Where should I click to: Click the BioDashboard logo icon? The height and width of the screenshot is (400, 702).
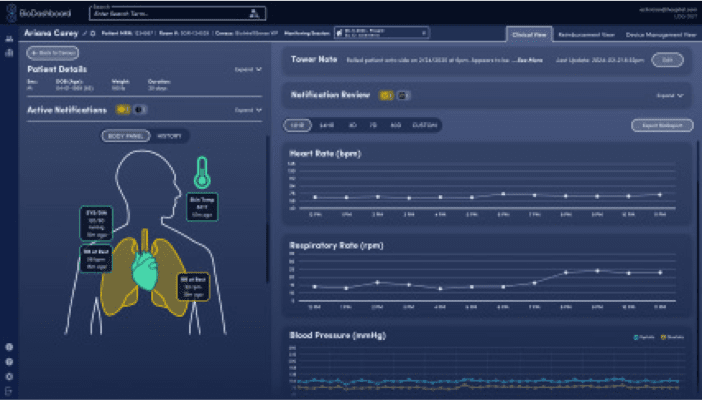[10, 14]
